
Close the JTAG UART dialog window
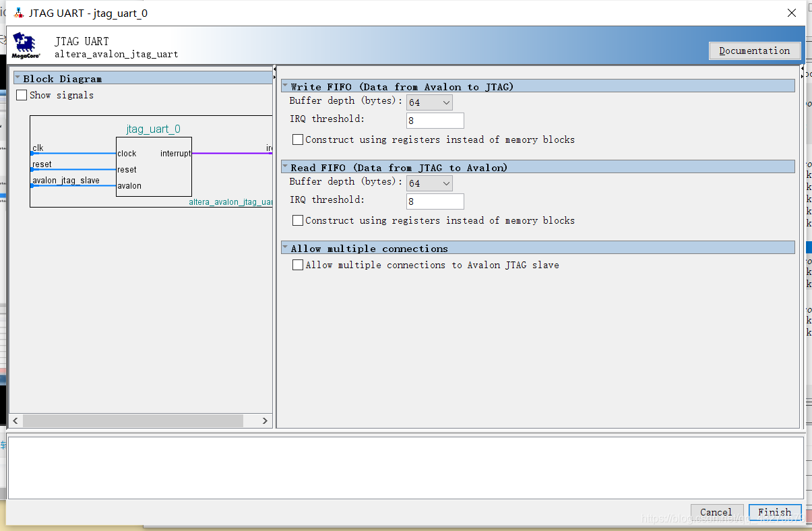[x=792, y=13]
